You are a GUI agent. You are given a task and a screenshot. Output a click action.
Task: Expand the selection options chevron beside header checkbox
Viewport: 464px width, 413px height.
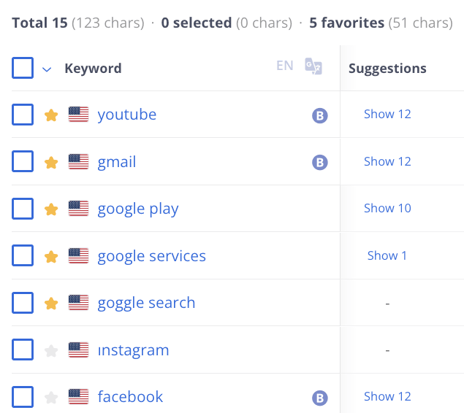(47, 69)
